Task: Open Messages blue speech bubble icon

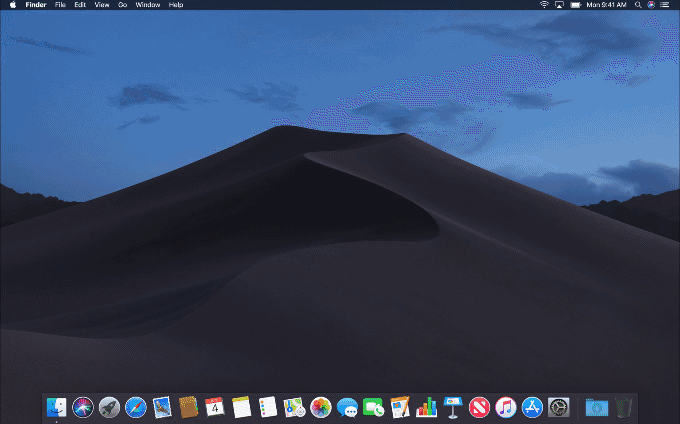Action: 347,408
